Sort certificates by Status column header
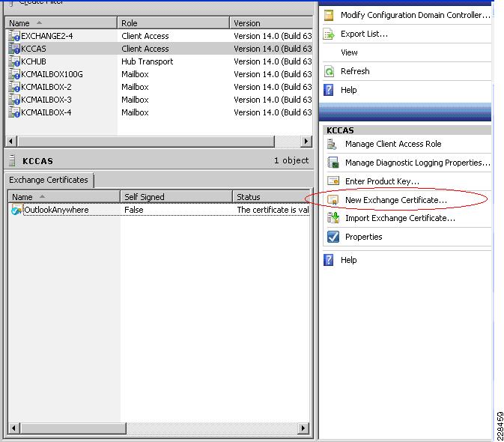The width and height of the screenshot is (504, 442). pyautogui.click(x=271, y=197)
